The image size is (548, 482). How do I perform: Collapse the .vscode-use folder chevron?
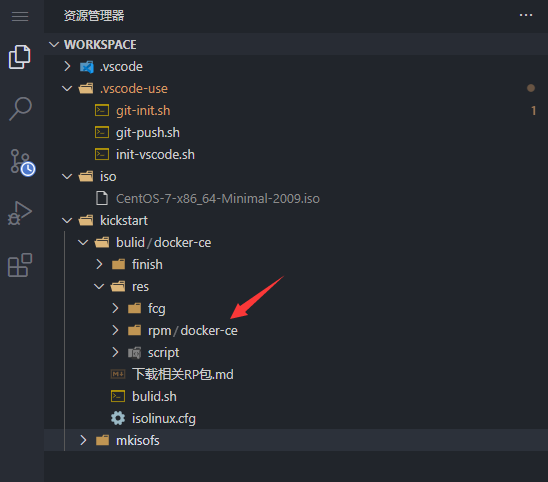point(67,88)
